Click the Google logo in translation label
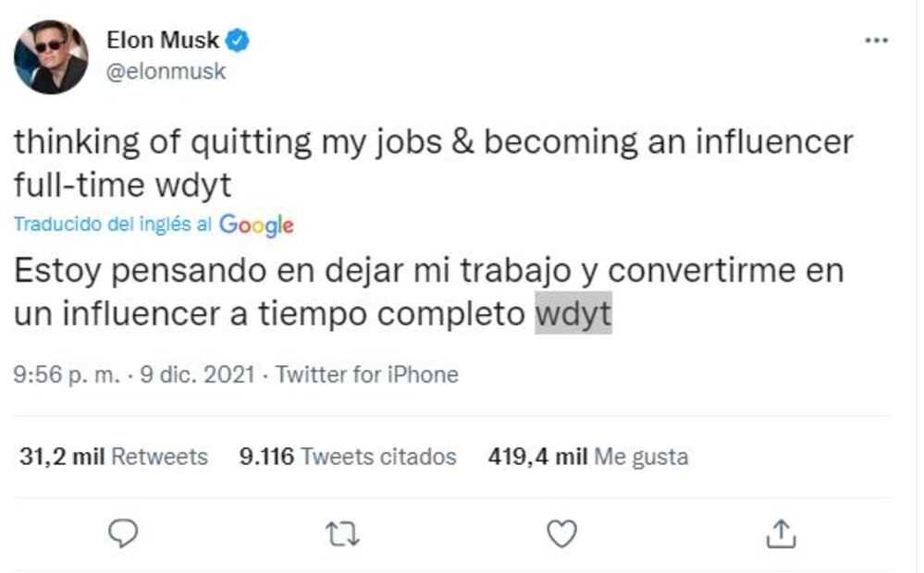The image size is (924, 573). click(x=256, y=225)
